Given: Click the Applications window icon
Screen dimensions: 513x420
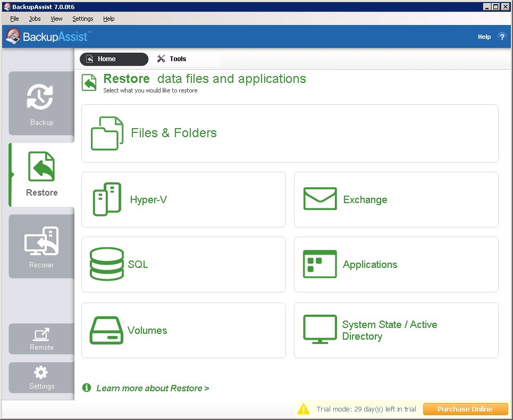Looking at the screenshot, I should coord(319,264).
